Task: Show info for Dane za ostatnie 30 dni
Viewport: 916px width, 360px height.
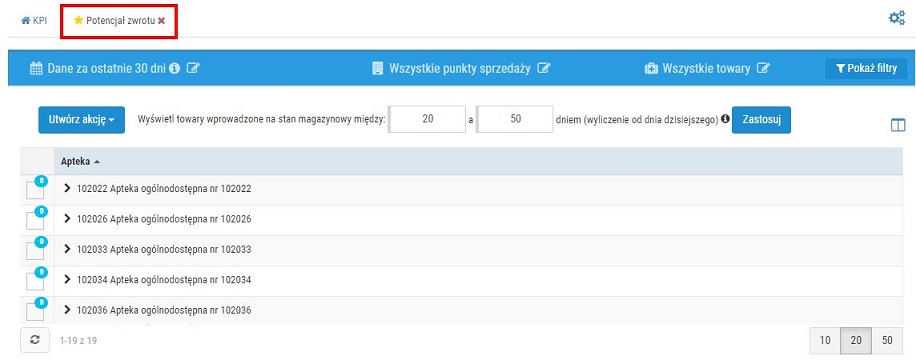Action: click(174, 68)
